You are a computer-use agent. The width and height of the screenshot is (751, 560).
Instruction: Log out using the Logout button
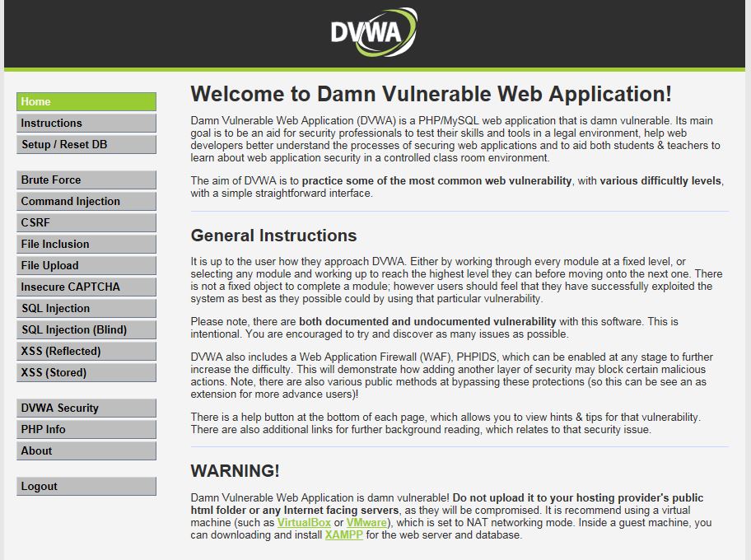[x=86, y=486]
